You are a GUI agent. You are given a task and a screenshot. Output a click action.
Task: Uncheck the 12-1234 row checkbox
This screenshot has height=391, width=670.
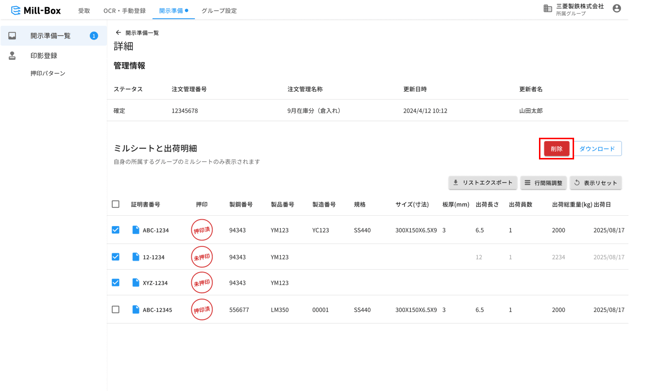(x=115, y=257)
